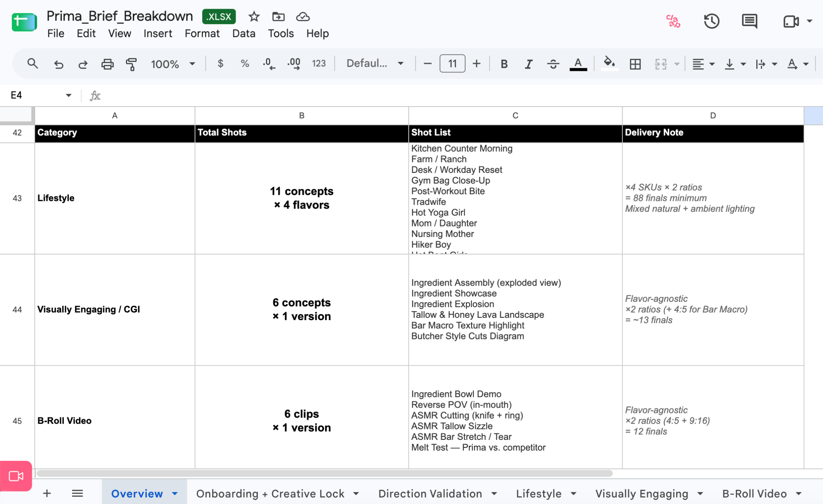Increase decimal places
823x504 pixels.
tap(294, 64)
